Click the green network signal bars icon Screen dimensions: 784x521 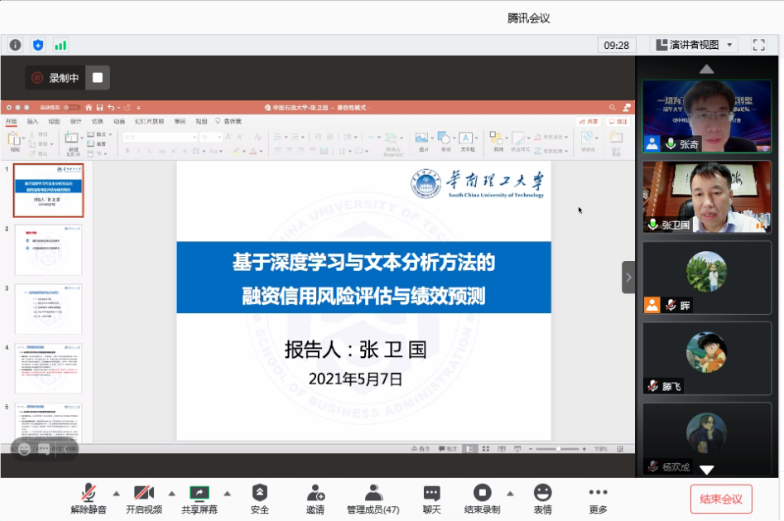60,45
